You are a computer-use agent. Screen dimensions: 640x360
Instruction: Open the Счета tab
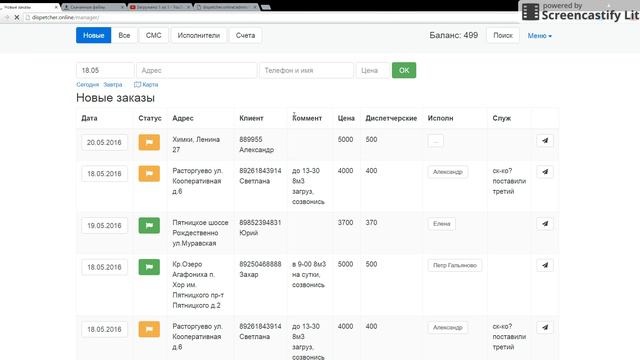(x=245, y=36)
